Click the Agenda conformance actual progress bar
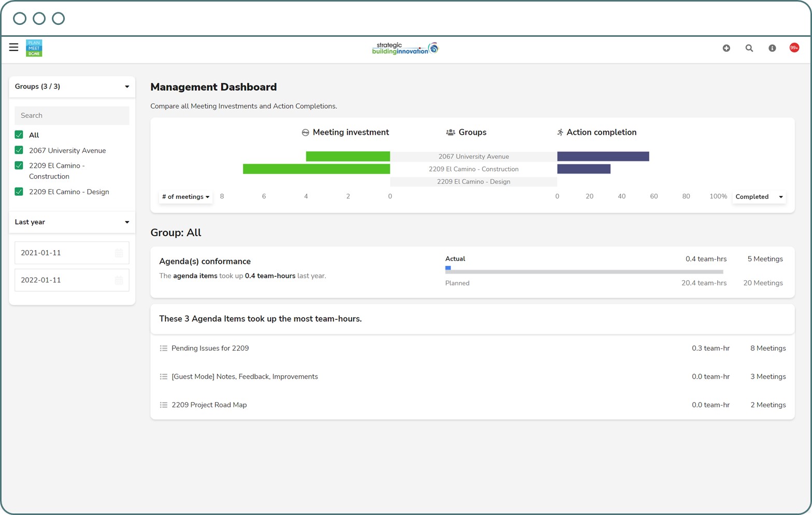 [x=583, y=270]
